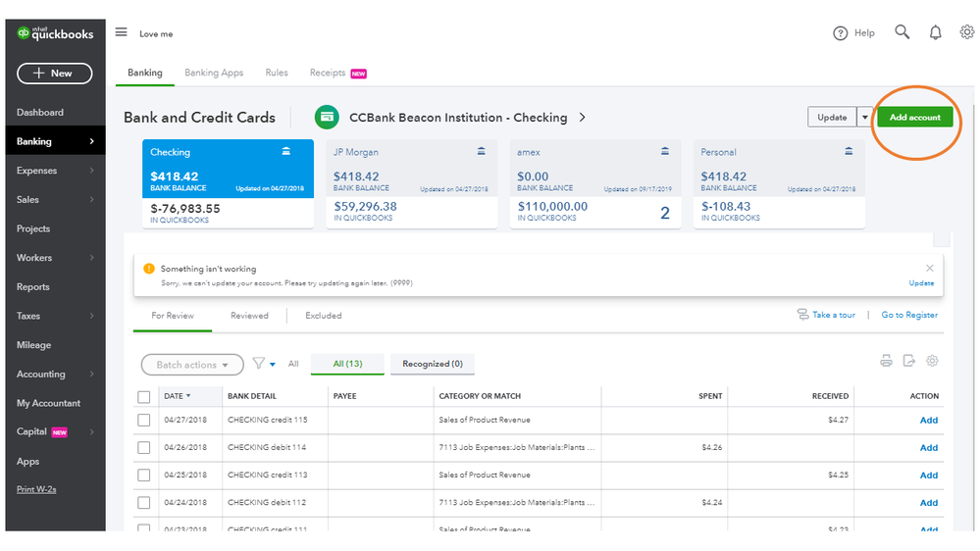The height and width of the screenshot is (551, 980).
Task: Open the table settings gear icon
Action: [x=933, y=361]
